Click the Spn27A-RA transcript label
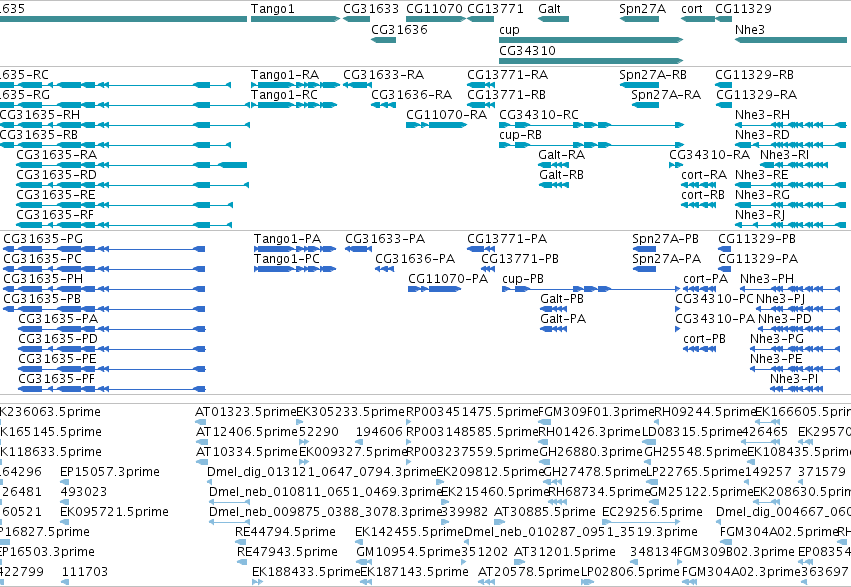 [666, 95]
